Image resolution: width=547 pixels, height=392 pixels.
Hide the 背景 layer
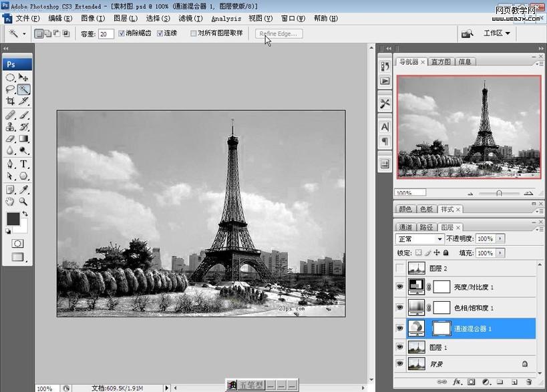[x=400, y=363]
